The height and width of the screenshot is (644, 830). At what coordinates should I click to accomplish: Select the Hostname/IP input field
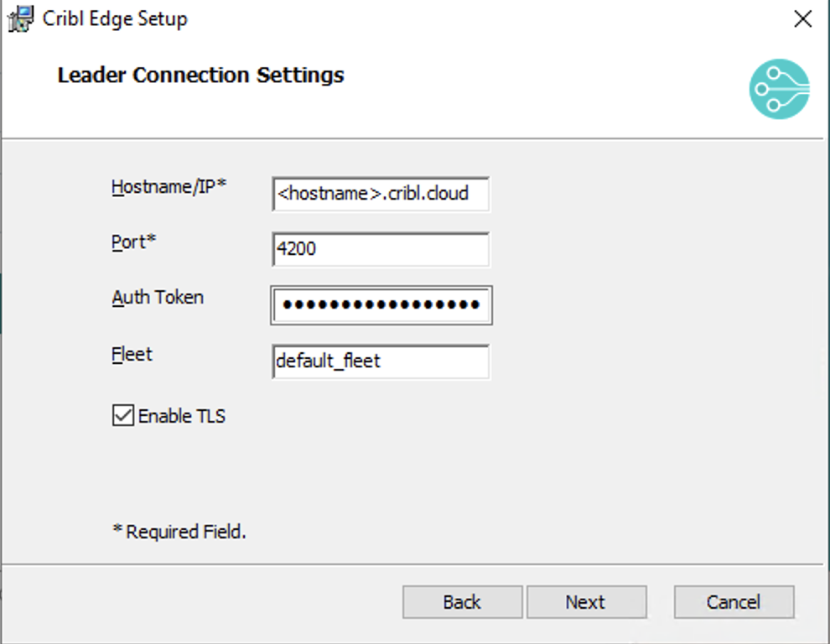click(381, 194)
